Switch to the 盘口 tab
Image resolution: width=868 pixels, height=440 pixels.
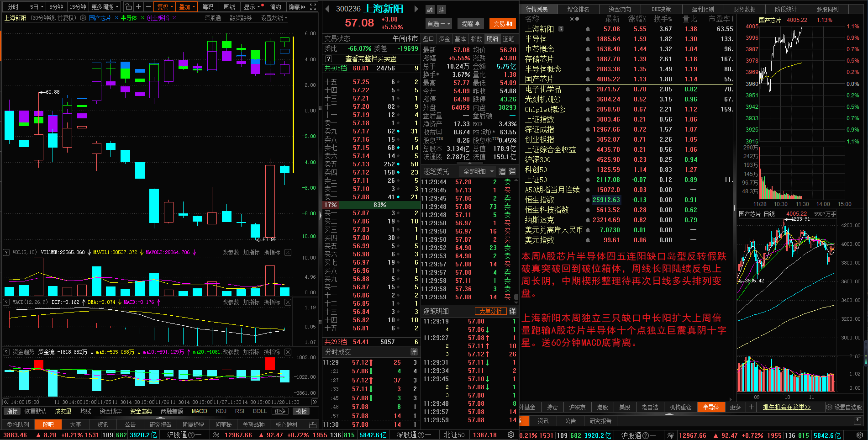click(x=428, y=39)
